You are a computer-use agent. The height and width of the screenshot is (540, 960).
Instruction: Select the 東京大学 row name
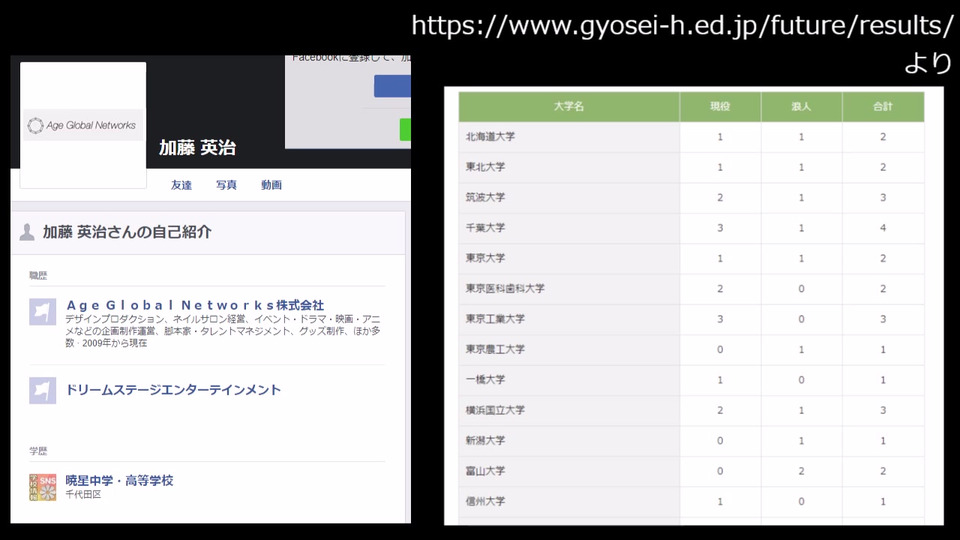pyautogui.click(x=486, y=258)
